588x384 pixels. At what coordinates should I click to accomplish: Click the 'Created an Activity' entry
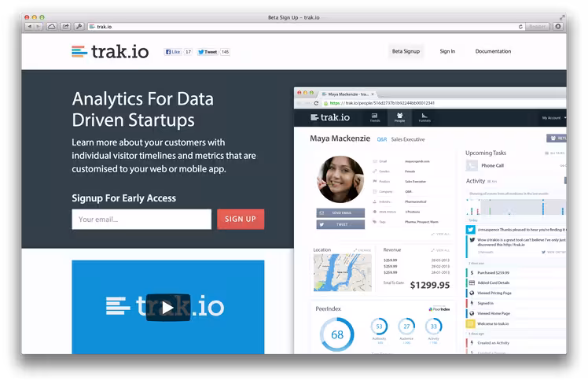click(516, 343)
